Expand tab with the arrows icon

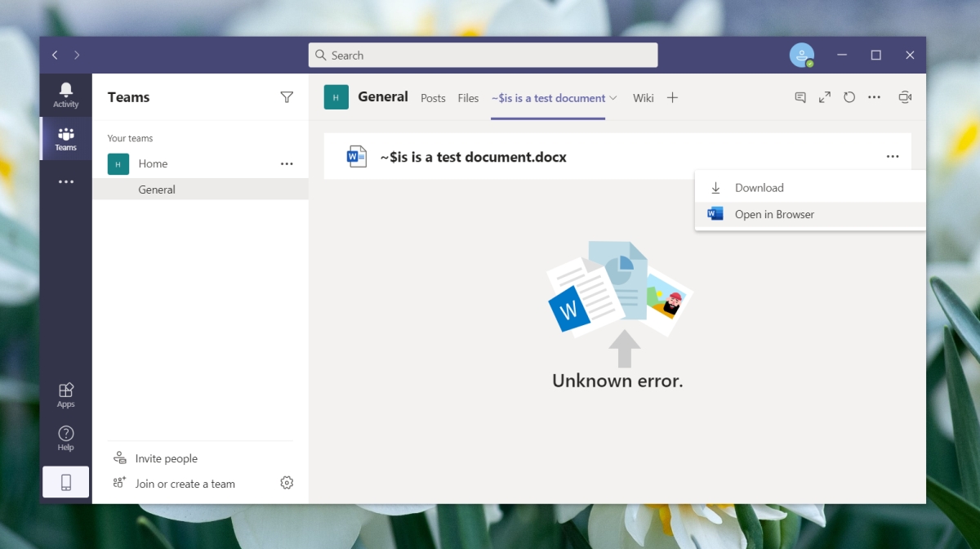(825, 97)
